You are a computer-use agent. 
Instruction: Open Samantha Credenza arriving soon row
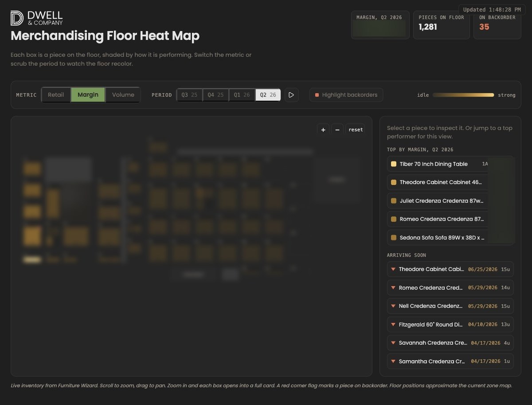point(450,362)
